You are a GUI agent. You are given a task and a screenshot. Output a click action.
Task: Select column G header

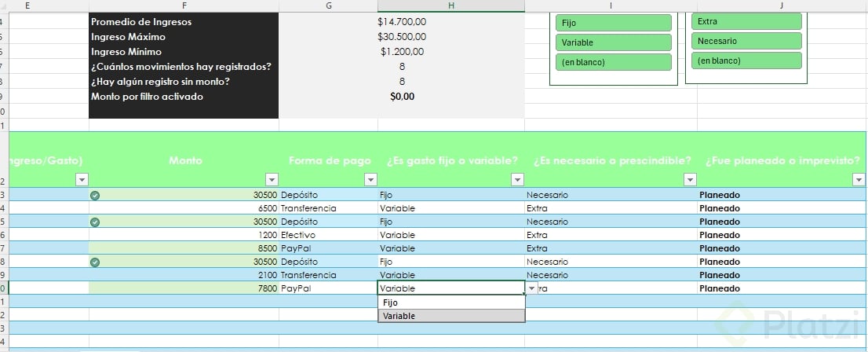coord(329,5)
